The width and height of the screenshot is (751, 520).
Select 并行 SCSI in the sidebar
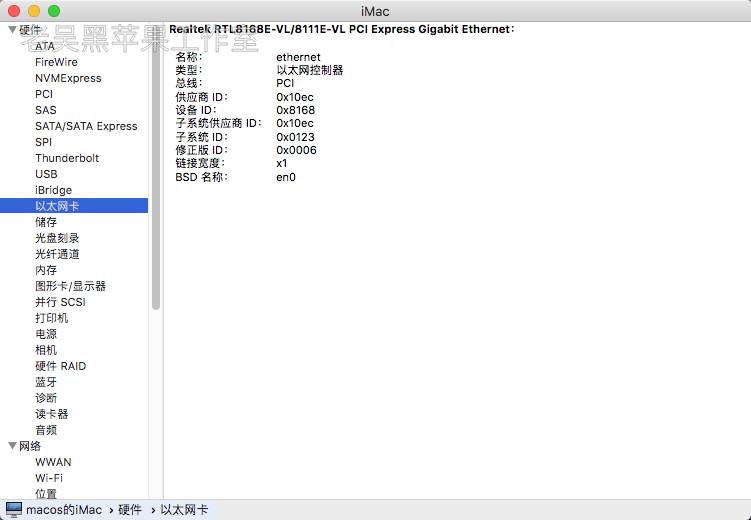tap(60, 302)
